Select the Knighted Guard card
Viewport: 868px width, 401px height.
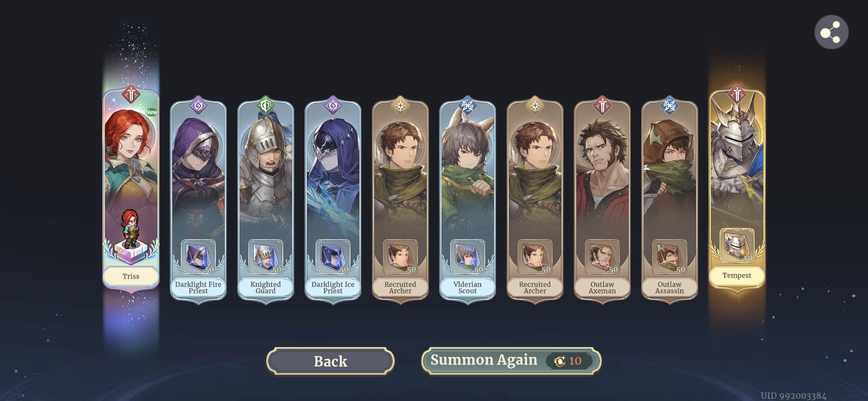pos(266,200)
